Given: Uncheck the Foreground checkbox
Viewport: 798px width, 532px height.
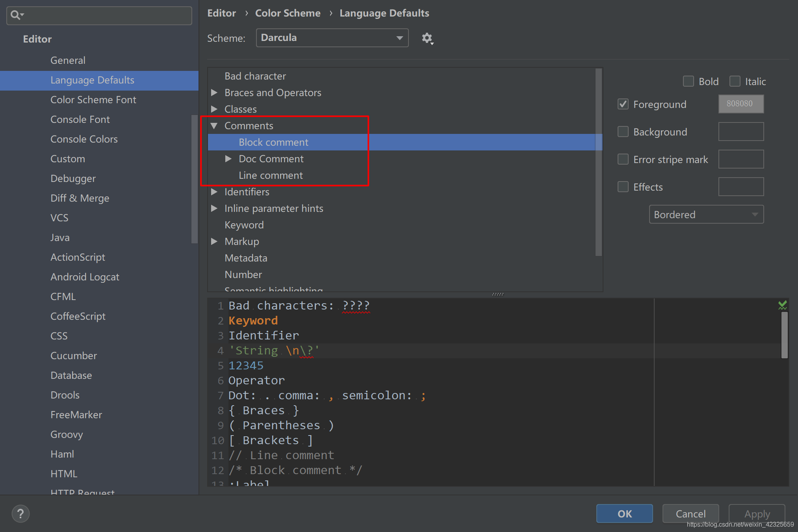Looking at the screenshot, I should click(623, 104).
